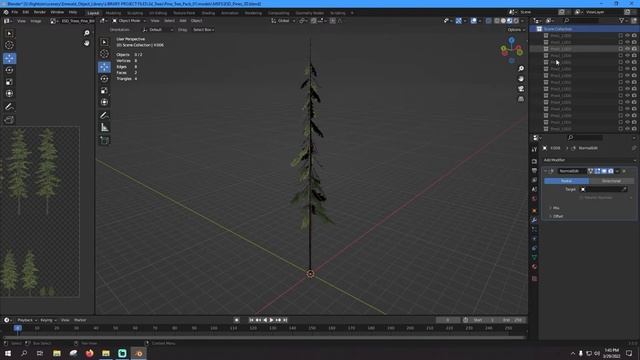
Task: Switch to the UV Editing workspace tab
Action: point(158,13)
